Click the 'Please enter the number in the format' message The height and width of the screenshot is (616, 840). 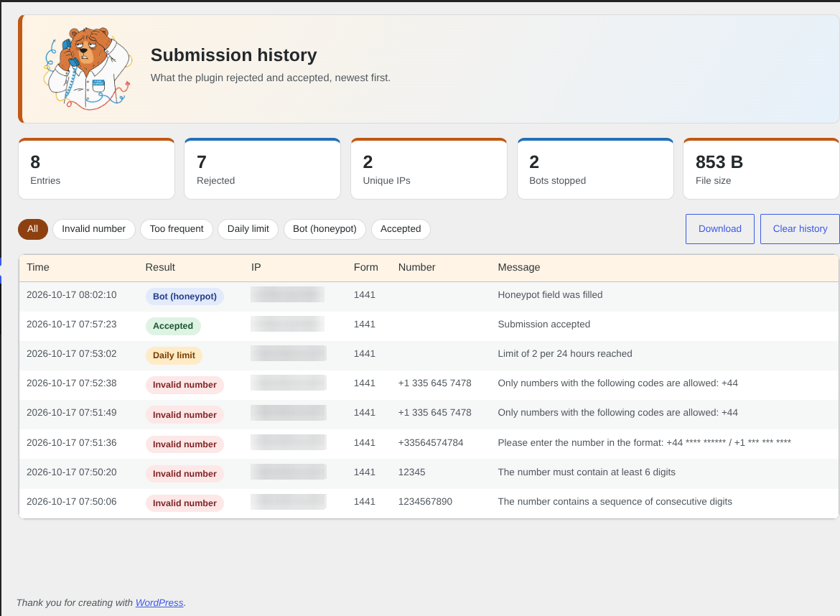pos(645,442)
